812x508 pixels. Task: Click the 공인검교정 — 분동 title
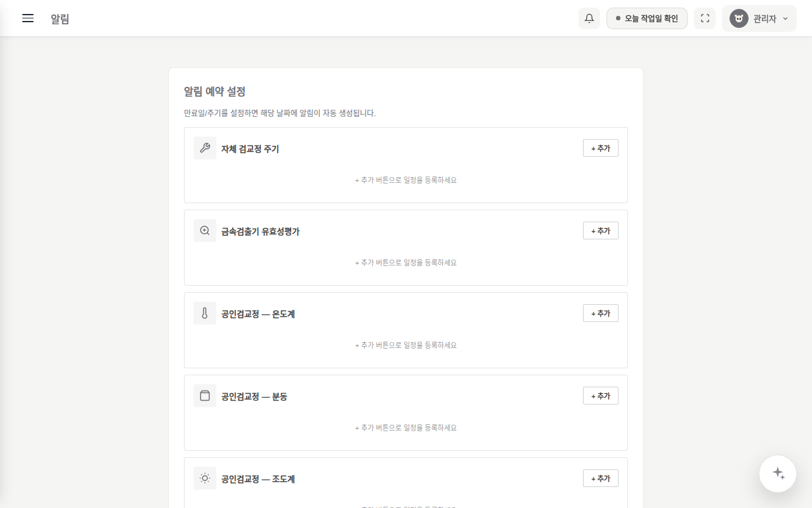click(x=254, y=397)
